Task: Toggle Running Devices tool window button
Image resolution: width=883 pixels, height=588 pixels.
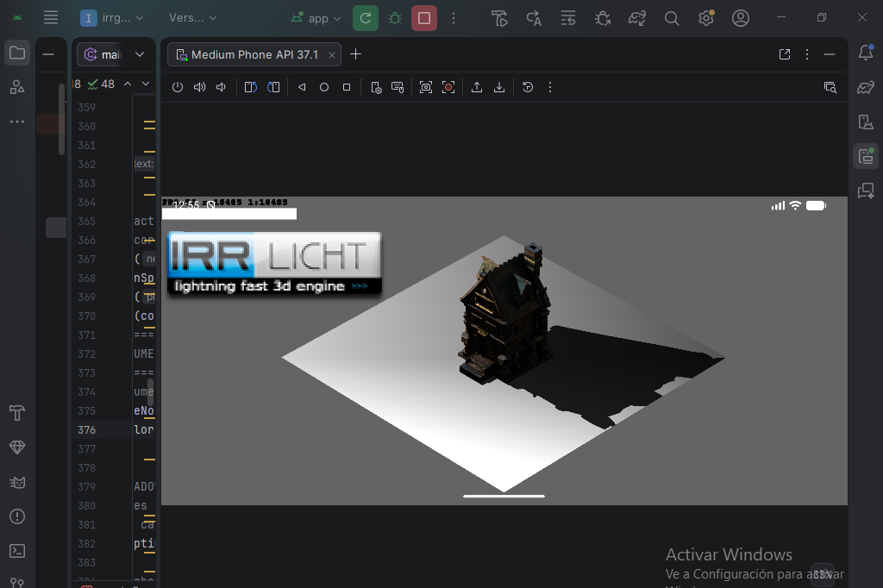Action: (866, 156)
